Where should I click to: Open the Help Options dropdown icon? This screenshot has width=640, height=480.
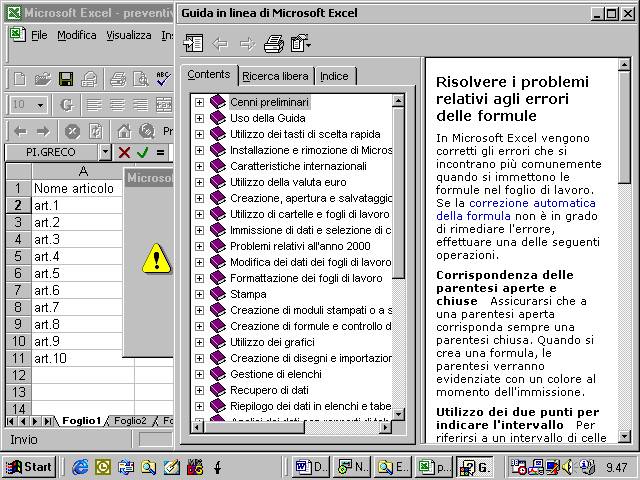pos(301,43)
